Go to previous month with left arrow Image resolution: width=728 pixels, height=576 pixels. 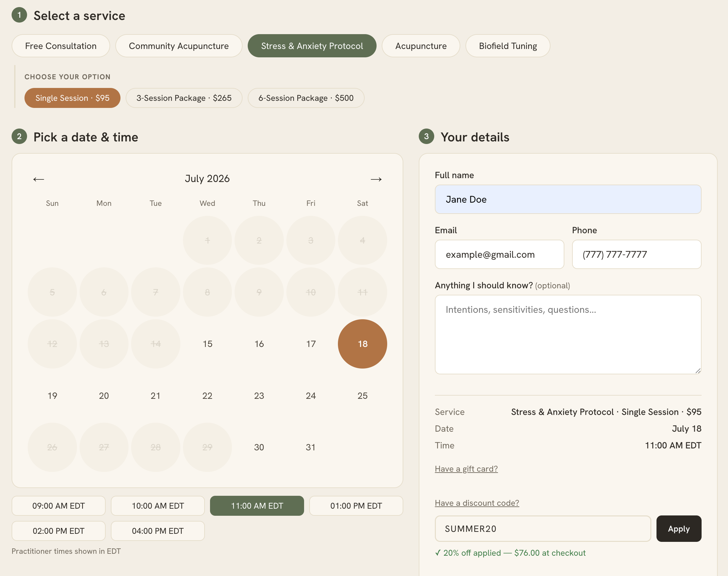(38, 179)
